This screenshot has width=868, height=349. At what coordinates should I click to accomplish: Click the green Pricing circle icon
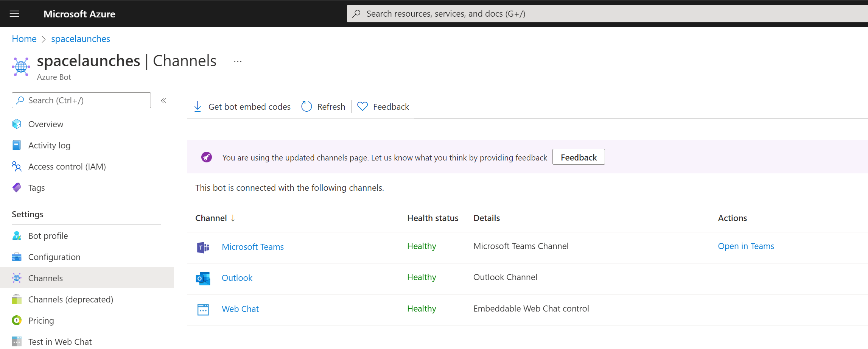(x=17, y=321)
